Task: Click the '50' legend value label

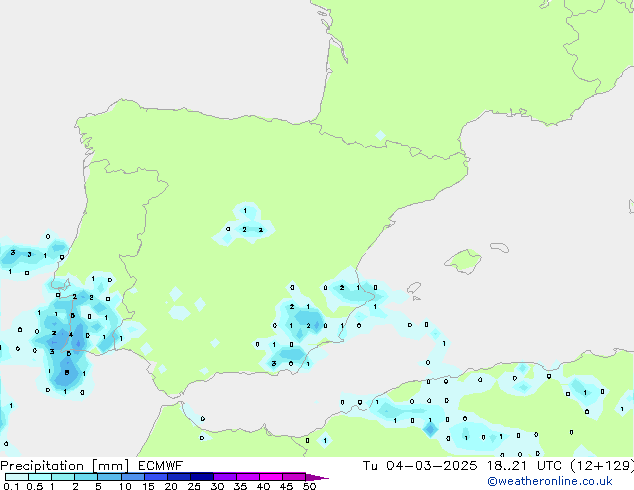Action: point(309,486)
